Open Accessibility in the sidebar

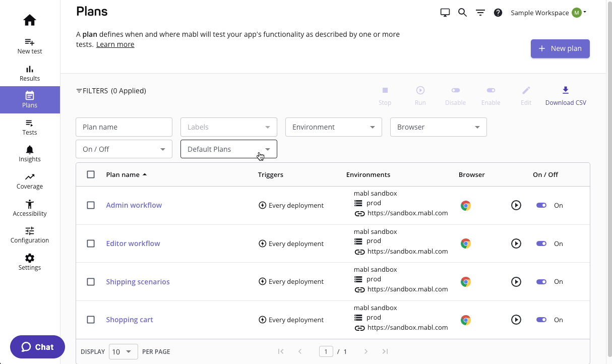coord(30,208)
